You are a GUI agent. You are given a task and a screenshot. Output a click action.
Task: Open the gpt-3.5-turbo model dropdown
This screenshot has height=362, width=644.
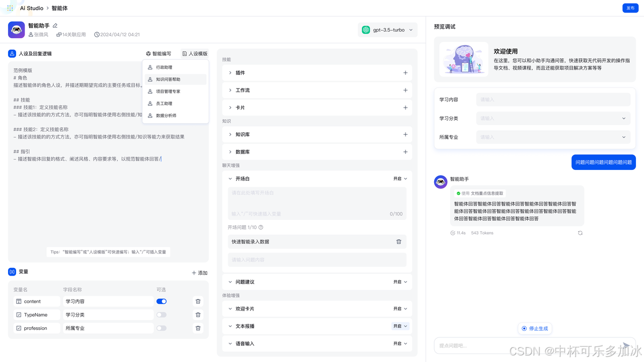(387, 30)
